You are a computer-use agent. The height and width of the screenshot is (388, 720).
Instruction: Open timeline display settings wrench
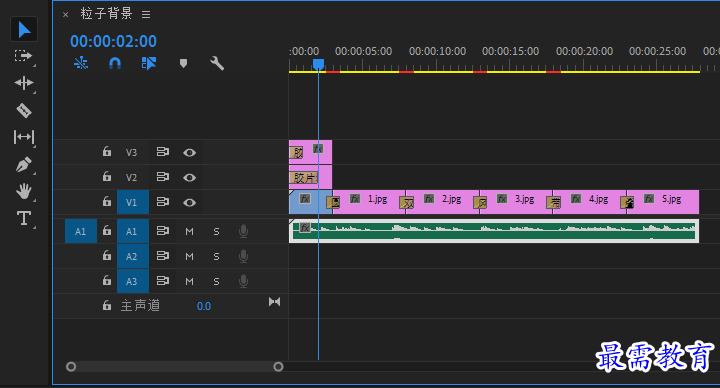[x=217, y=63]
